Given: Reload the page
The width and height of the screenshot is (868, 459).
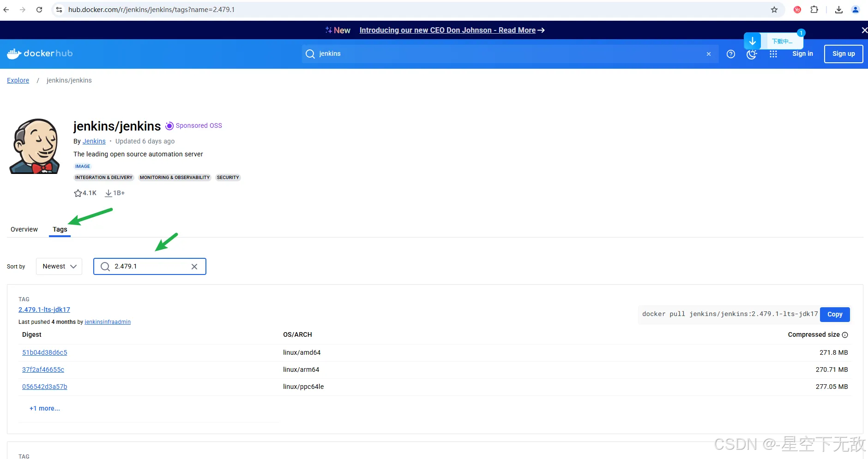Looking at the screenshot, I should [x=39, y=10].
